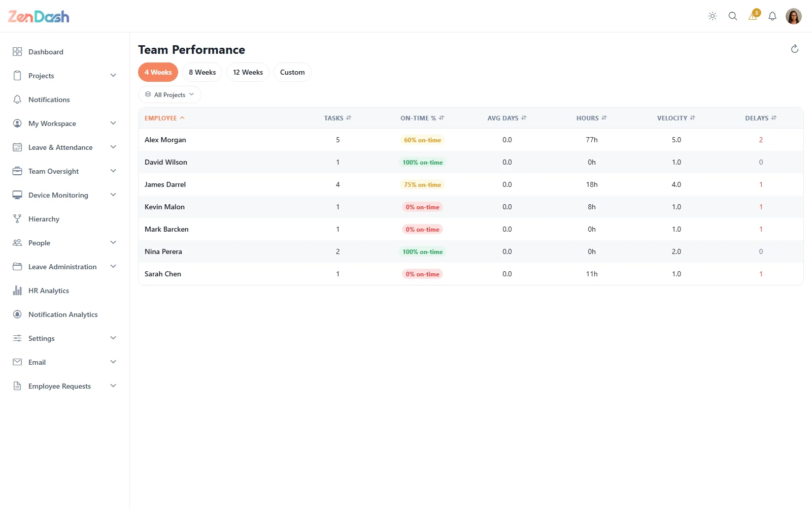
Task: Go to Hierarchy page
Action: click(44, 219)
